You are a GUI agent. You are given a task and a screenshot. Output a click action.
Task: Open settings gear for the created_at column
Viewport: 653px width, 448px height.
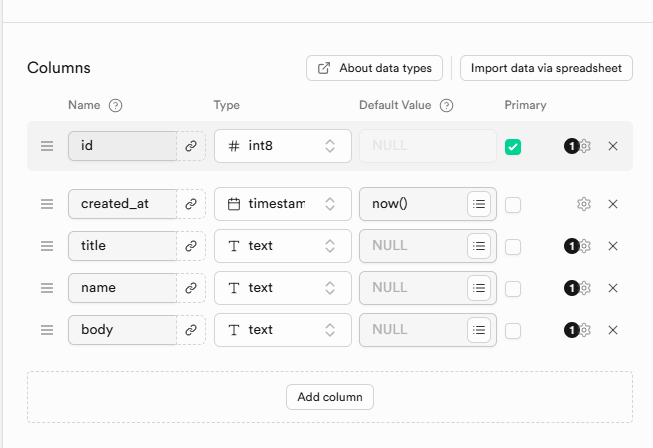coord(584,204)
